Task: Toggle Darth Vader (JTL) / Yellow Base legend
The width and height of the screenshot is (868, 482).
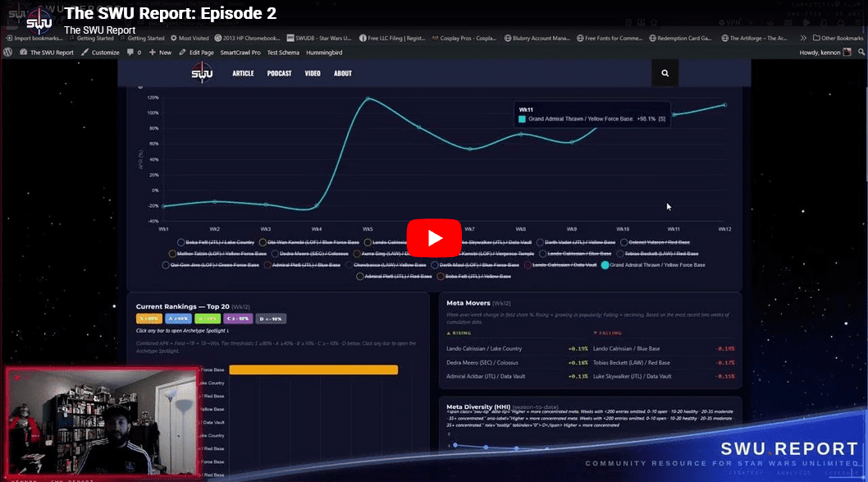Action: click(x=576, y=242)
